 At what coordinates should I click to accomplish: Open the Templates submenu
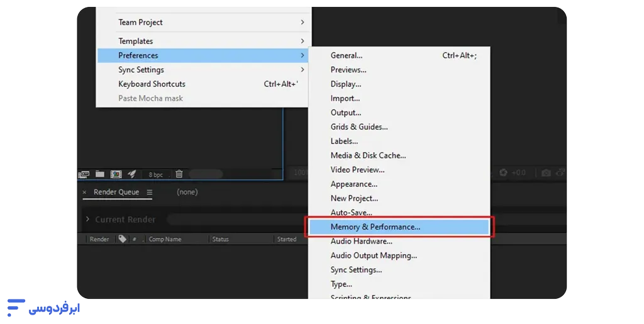(204, 41)
